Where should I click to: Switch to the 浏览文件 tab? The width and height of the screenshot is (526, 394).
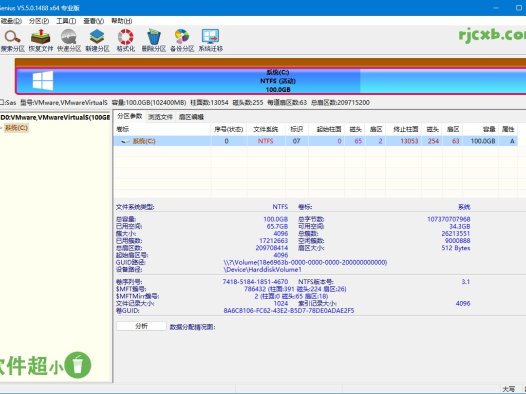coord(160,117)
